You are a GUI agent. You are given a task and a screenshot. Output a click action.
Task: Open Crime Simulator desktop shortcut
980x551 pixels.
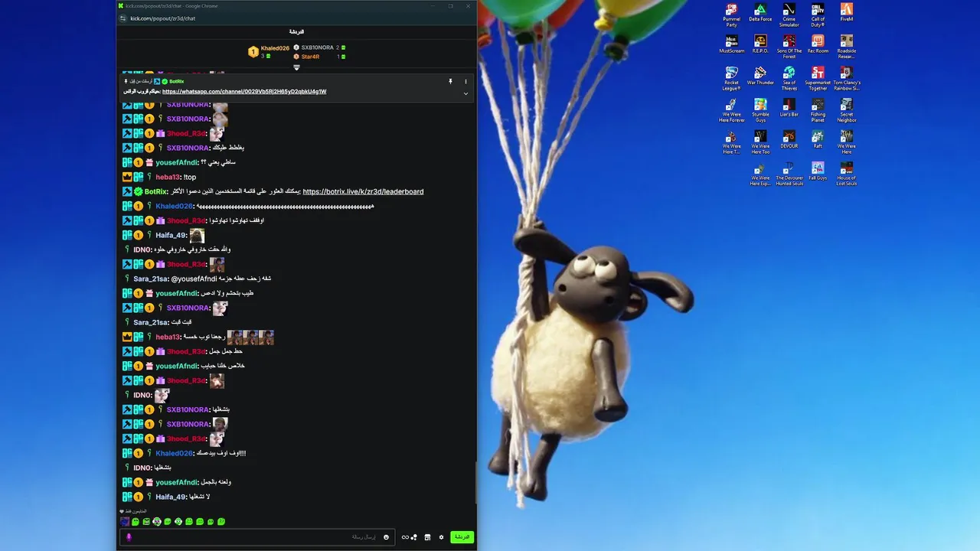(789, 15)
